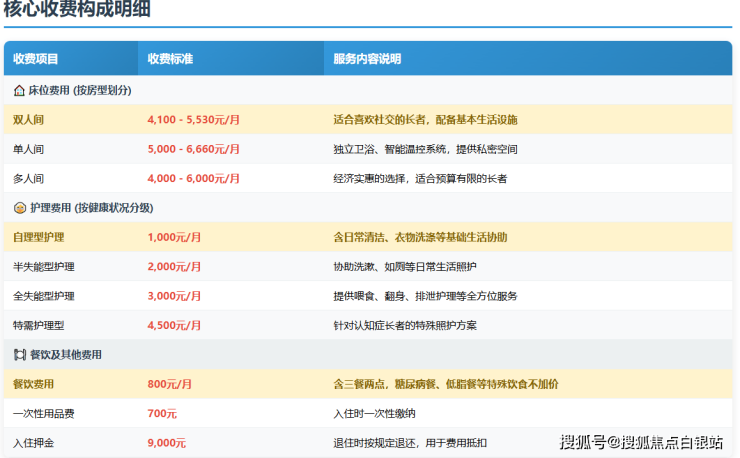
Task: Click the 入住押金 amount 9,000元
Action: coord(167,443)
